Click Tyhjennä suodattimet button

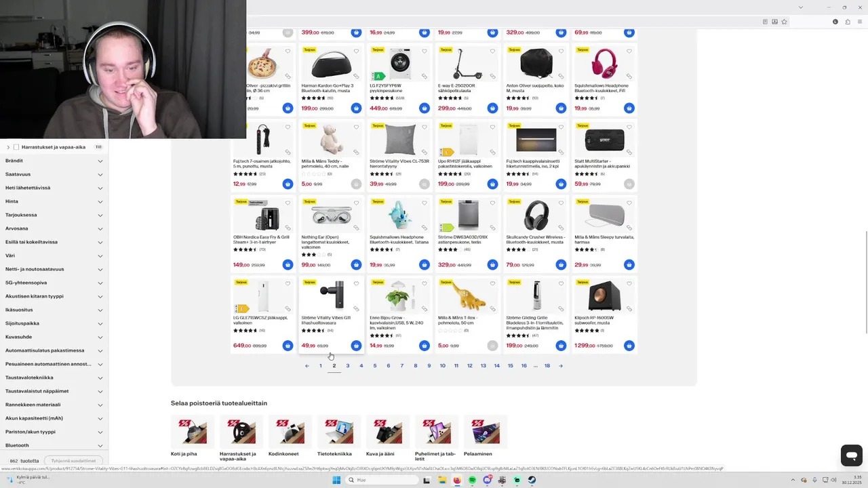click(74, 461)
